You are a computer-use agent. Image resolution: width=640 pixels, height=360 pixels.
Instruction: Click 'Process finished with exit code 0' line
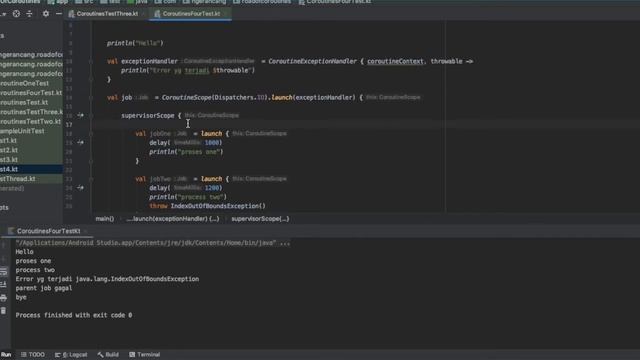(x=74, y=315)
